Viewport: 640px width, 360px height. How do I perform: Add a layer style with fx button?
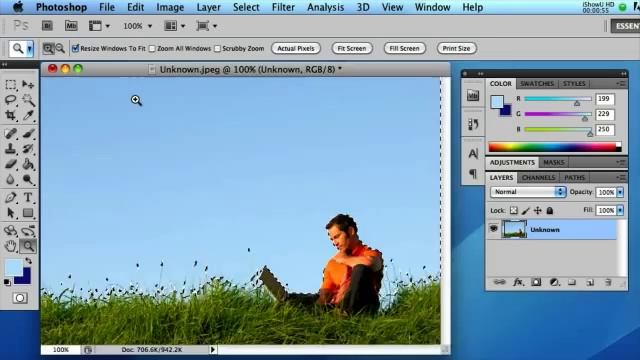[518, 282]
